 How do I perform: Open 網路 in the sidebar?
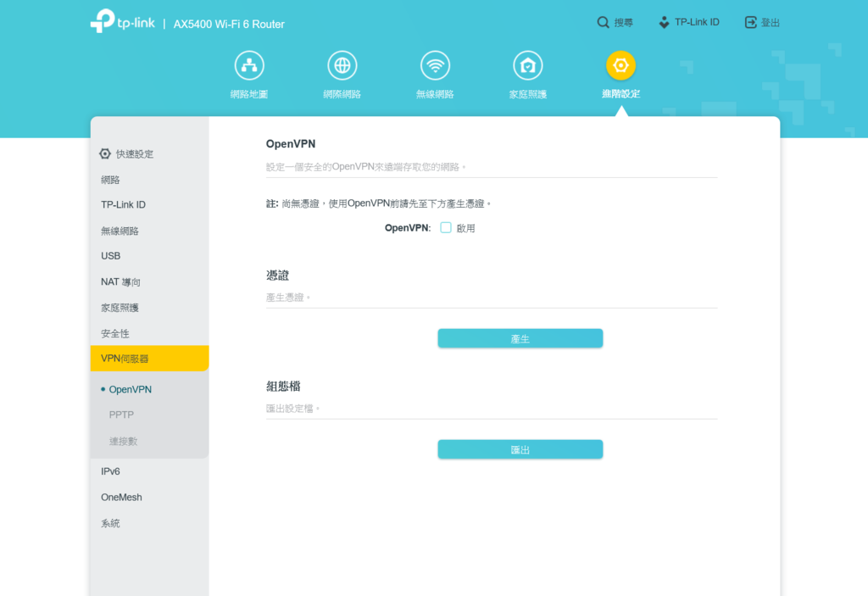[x=110, y=180]
